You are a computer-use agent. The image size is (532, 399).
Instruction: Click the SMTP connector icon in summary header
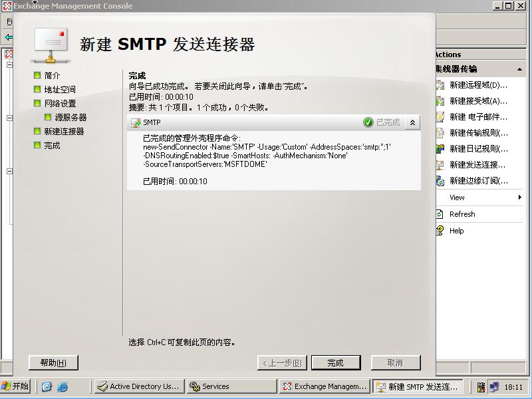tap(136, 123)
